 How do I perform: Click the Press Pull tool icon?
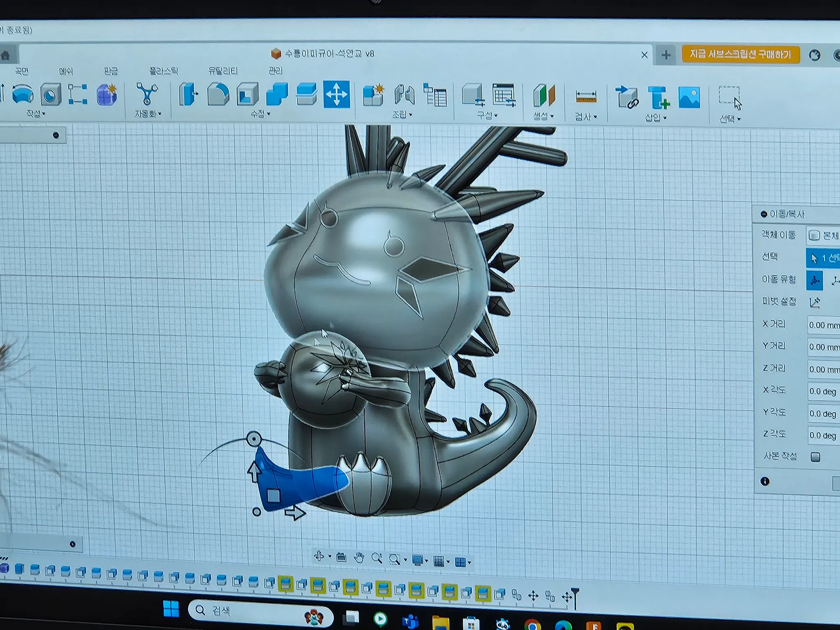click(188, 94)
